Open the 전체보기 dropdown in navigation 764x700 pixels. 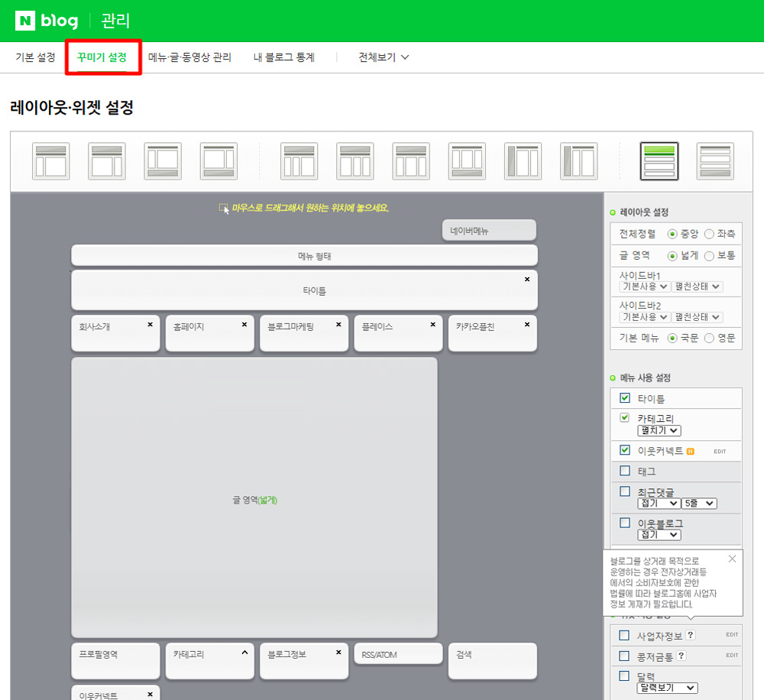pos(384,57)
